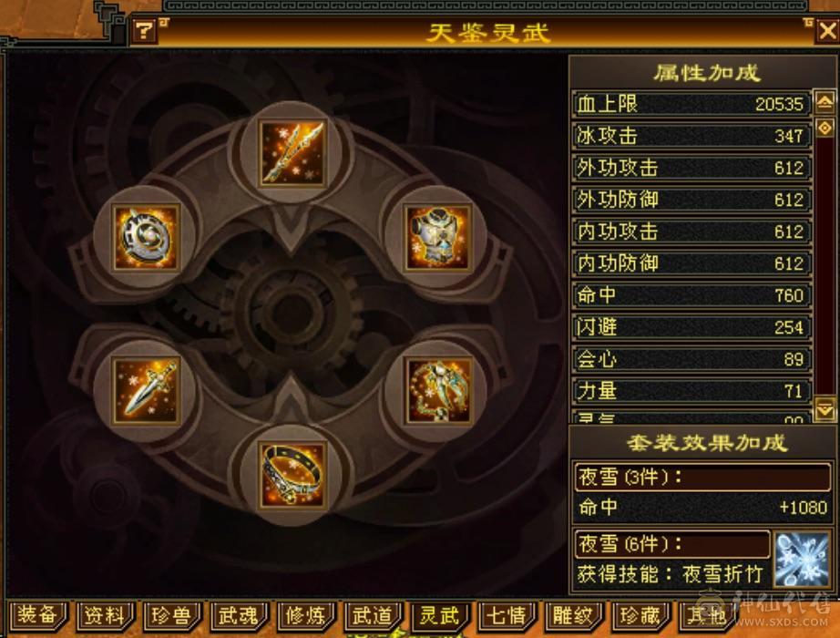Click the 夜雪折竹 skill icon
Image resolution: width=840 pixels, height=638 pixels.
pos(802,559)
